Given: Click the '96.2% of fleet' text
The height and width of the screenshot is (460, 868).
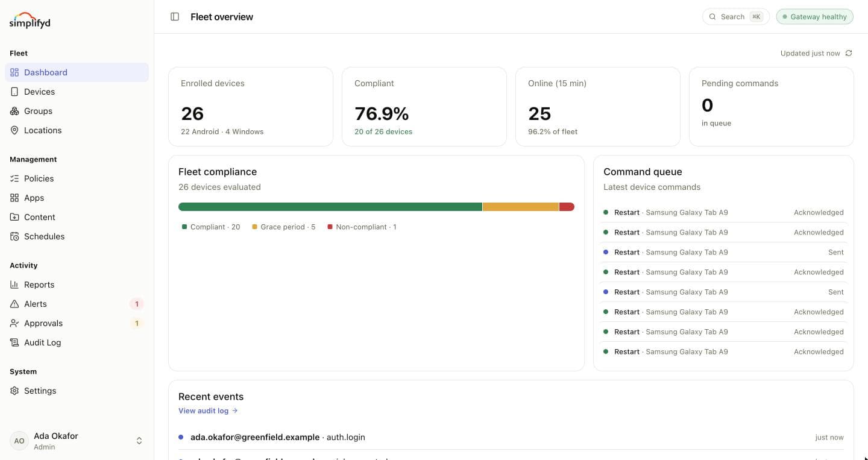Looking at the screenshot, I should (x=553, y=131).
